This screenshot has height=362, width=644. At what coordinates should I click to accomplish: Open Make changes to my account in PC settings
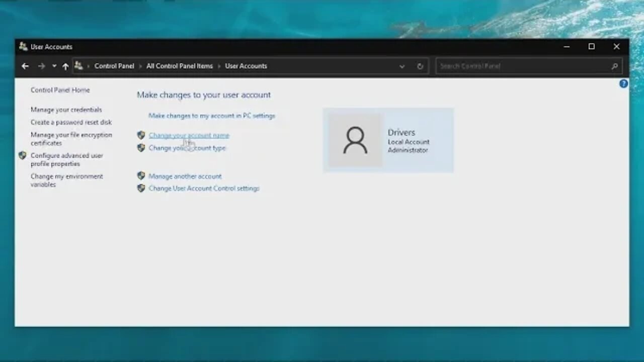[x=212, y=116]
